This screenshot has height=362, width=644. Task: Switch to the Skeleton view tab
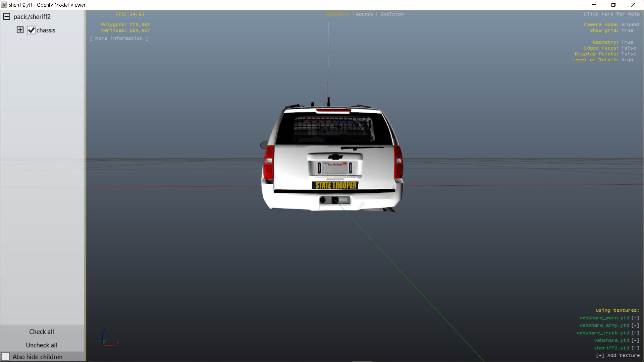click(392, 14)
